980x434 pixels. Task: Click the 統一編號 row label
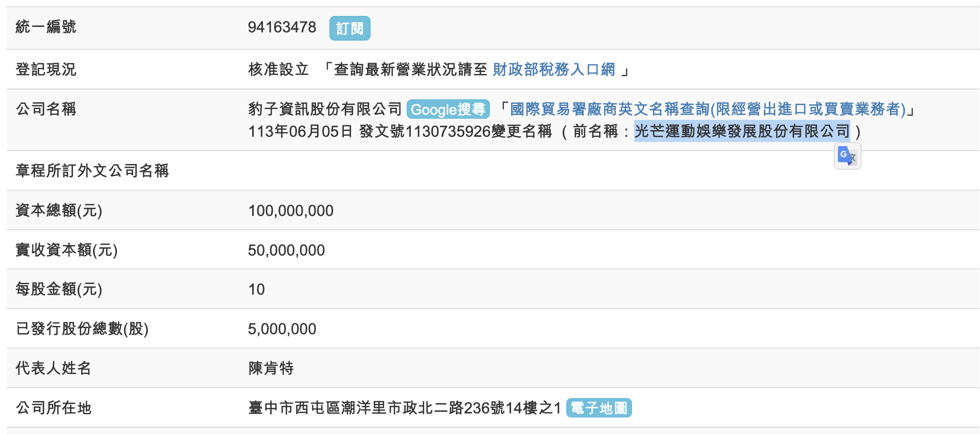46,27
